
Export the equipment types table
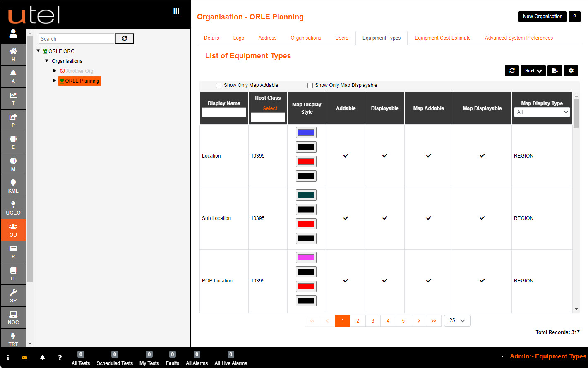point(555,71)
